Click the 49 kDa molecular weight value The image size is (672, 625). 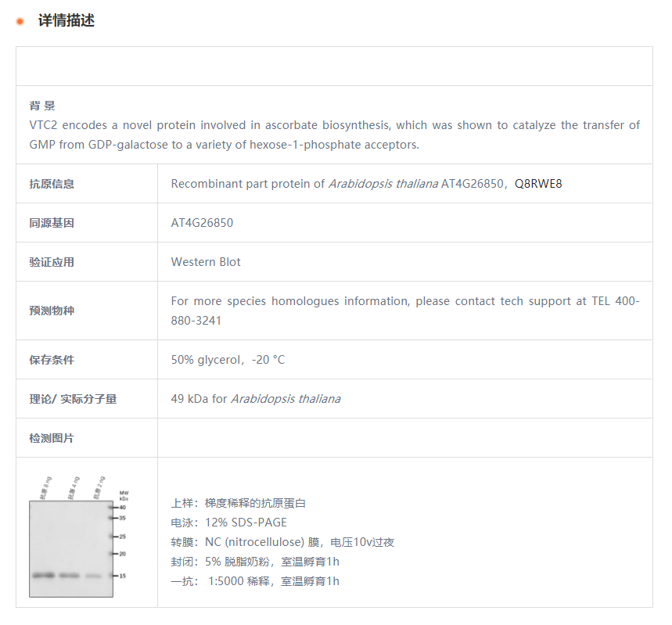(x=255, y=399)
